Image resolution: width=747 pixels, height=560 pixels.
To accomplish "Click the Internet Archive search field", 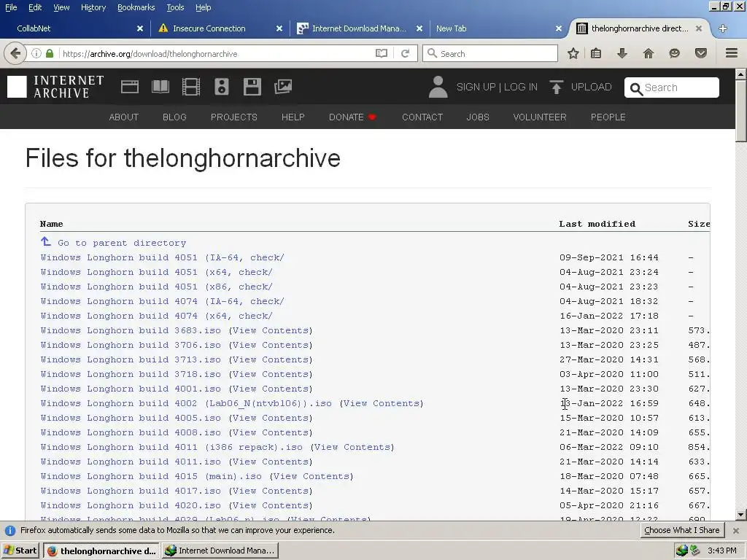I will coord(672,87).
